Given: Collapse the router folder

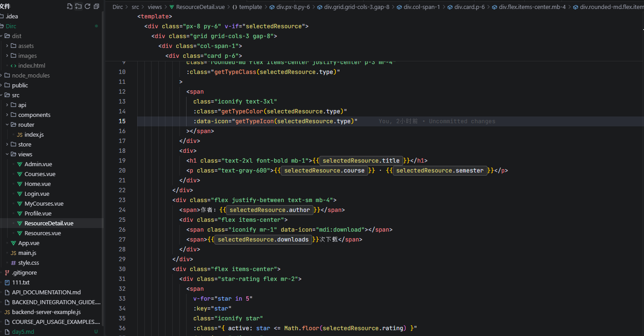Looking at the screenshot, I should 7,125.
